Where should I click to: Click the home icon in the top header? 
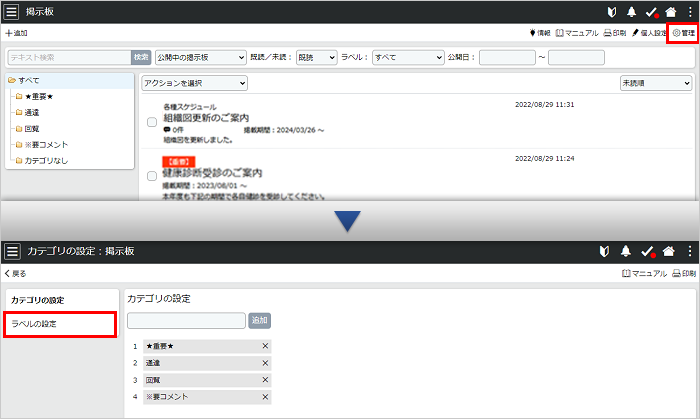click(670, 11)
